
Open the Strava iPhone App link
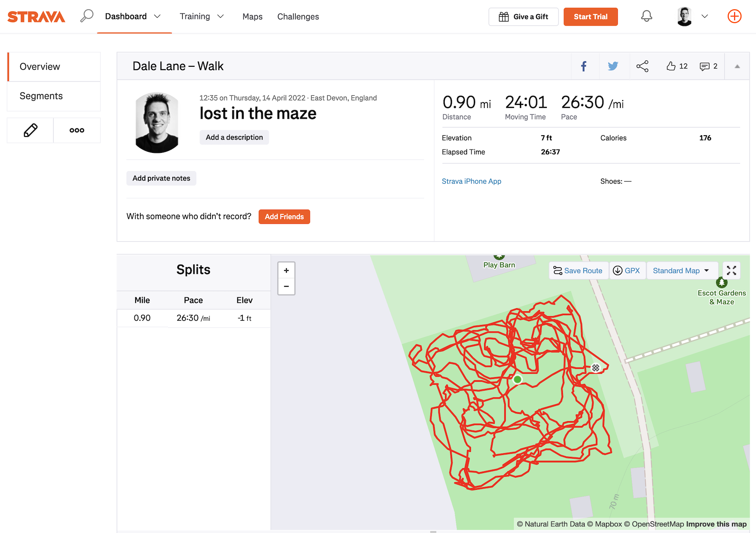[x=471, y=181]
